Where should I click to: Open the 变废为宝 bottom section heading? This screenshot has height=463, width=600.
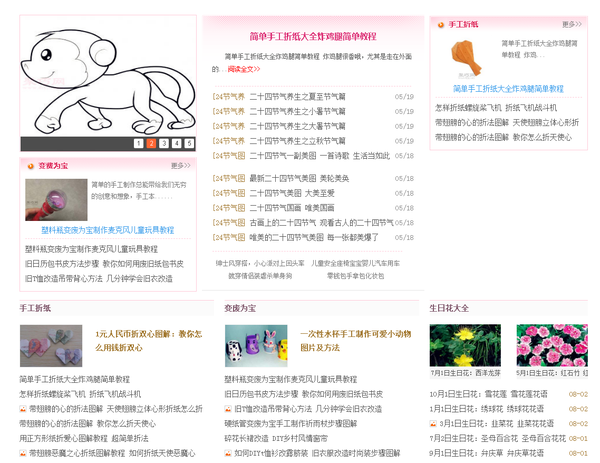tap(240, 308)
